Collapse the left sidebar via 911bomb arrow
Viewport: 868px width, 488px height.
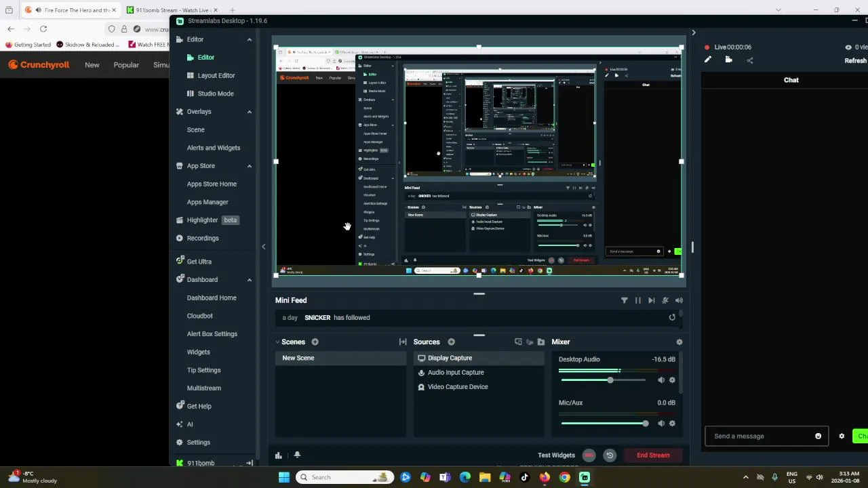click(x=249, y=463)
